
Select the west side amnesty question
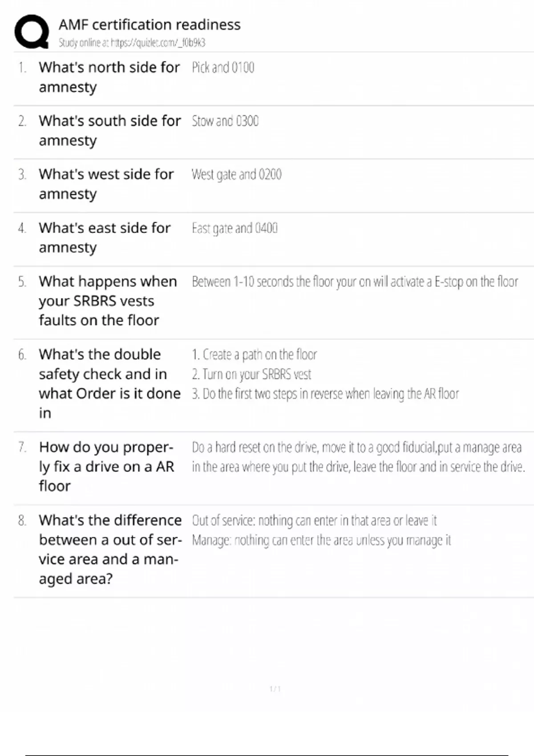coord(106,184)
